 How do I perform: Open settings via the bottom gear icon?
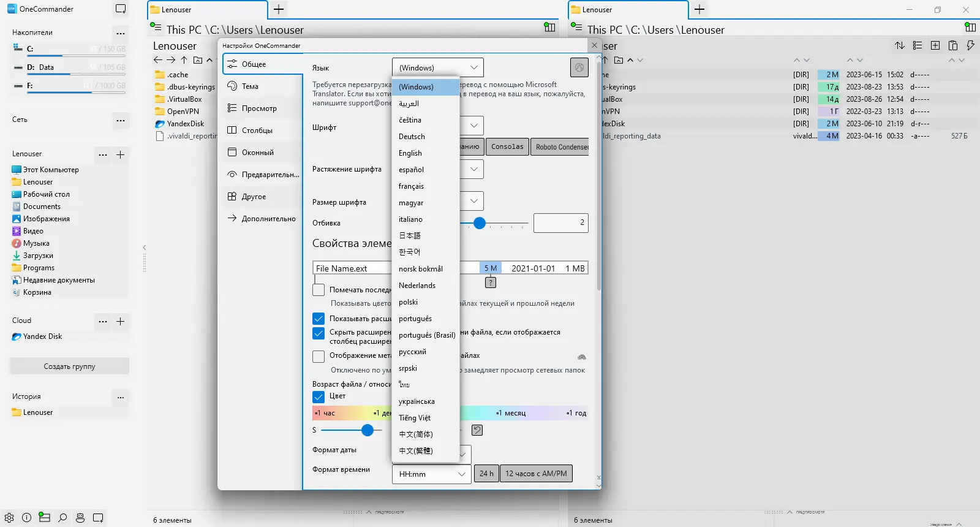(9, 518)
